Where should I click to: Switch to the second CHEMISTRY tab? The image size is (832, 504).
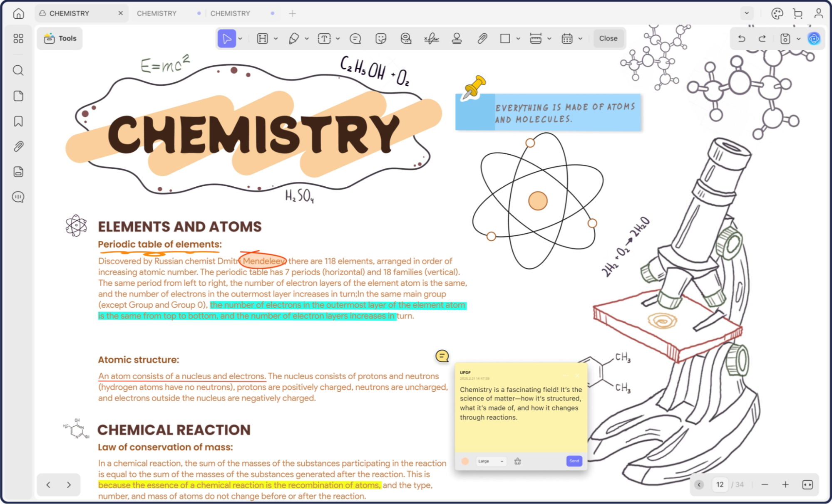tap(157, 13)
